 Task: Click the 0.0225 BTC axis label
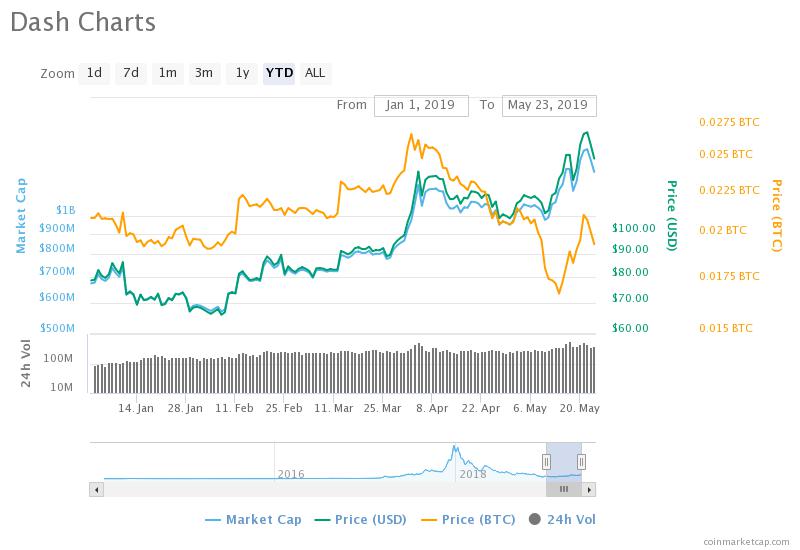729,190
